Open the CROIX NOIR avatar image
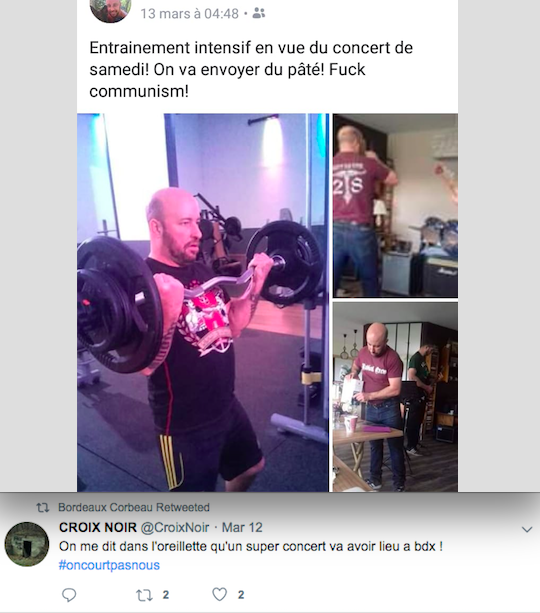 click(x=27, y=544)
